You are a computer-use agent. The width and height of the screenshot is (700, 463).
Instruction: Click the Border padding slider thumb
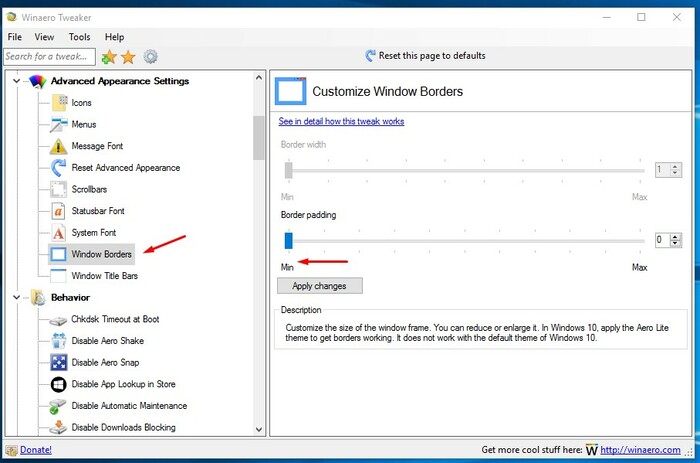tap(288, 241)
